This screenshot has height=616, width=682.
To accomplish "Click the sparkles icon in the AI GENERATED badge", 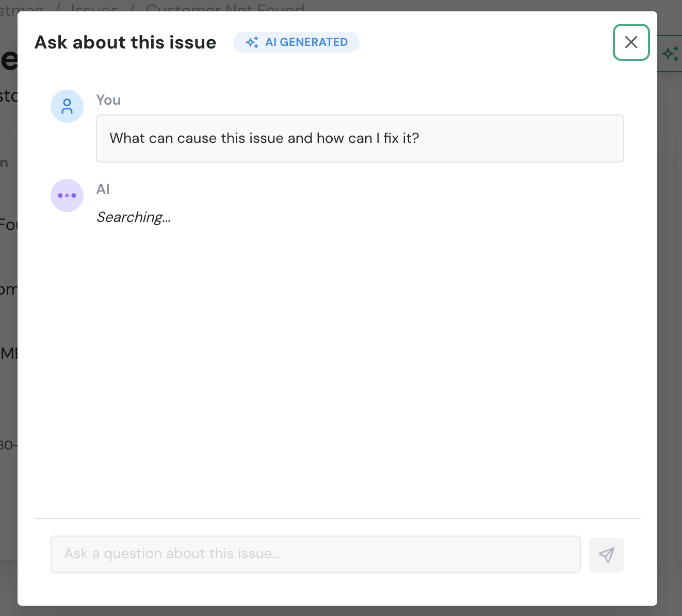I will pyautogui.click(x=252, y=42).
